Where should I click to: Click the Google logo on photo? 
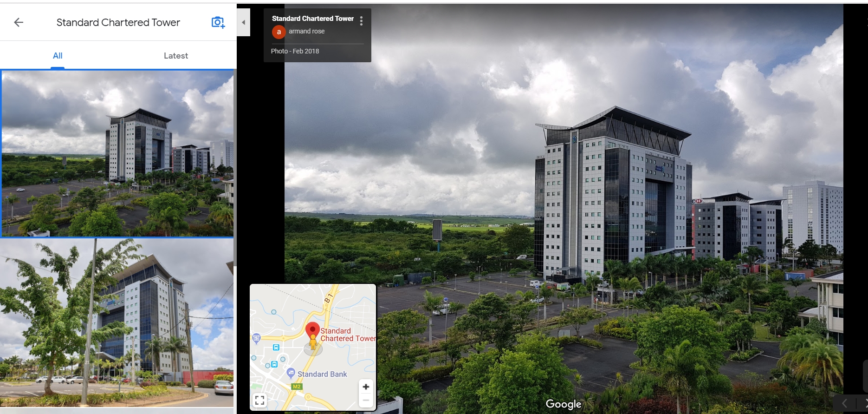563,404
